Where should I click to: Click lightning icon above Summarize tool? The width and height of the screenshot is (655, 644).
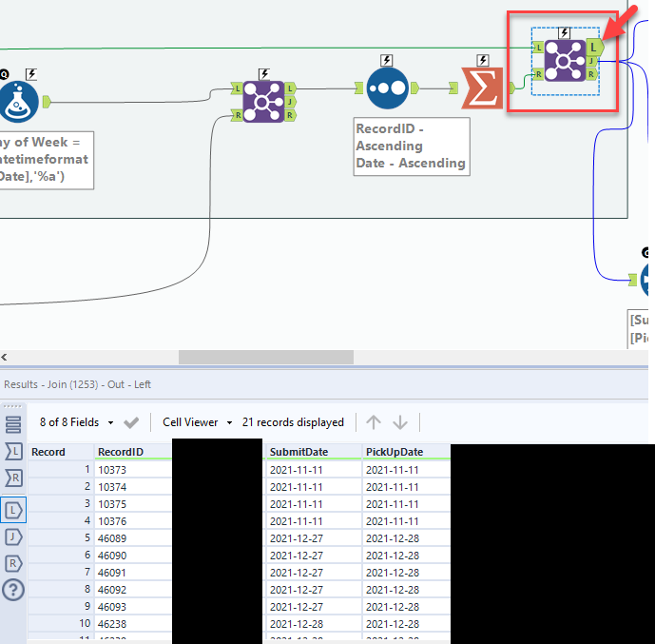pos(483,60)
